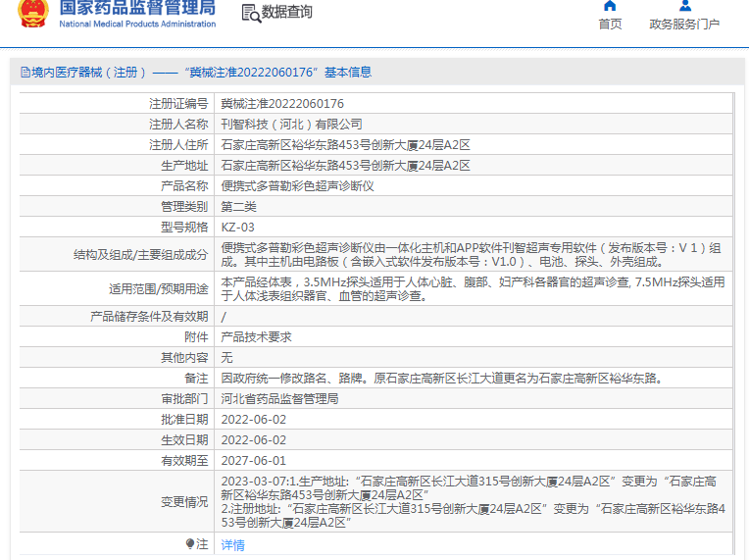Click the 政务服务门户 user icon
Screen dimensions: 749x560
tap(685, 6)
